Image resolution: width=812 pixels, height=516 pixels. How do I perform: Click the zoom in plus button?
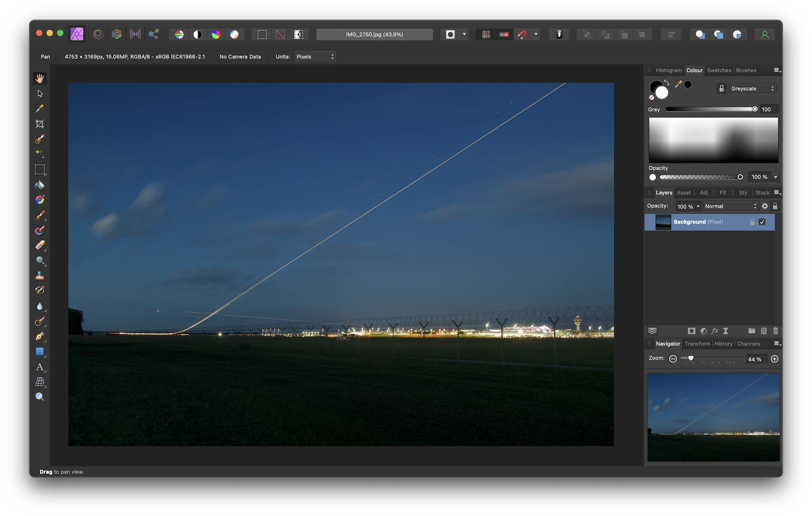(x=774, y=359)
